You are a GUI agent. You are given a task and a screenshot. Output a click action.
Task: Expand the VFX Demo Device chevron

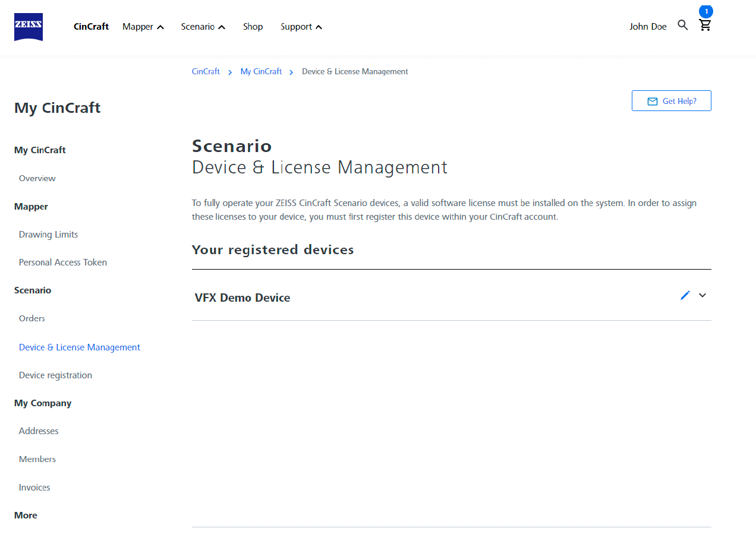coord(703,295)
